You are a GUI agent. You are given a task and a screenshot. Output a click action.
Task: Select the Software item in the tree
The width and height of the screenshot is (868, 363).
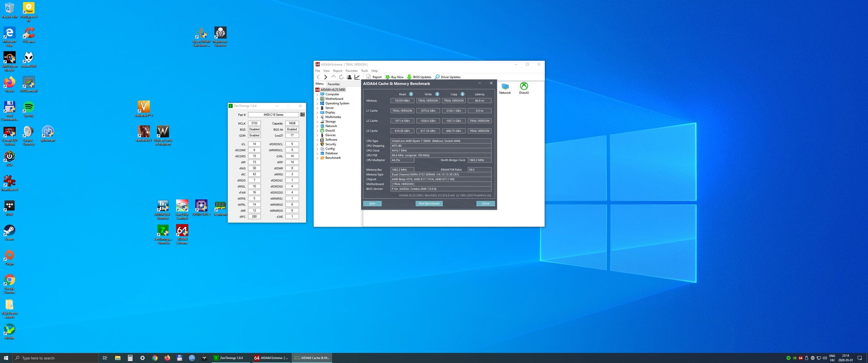point(331,140)
